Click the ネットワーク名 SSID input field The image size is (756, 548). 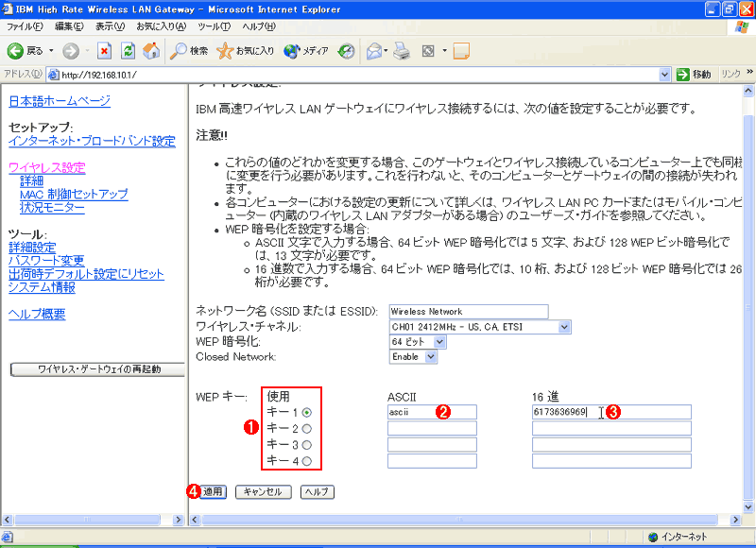point(469,312)
